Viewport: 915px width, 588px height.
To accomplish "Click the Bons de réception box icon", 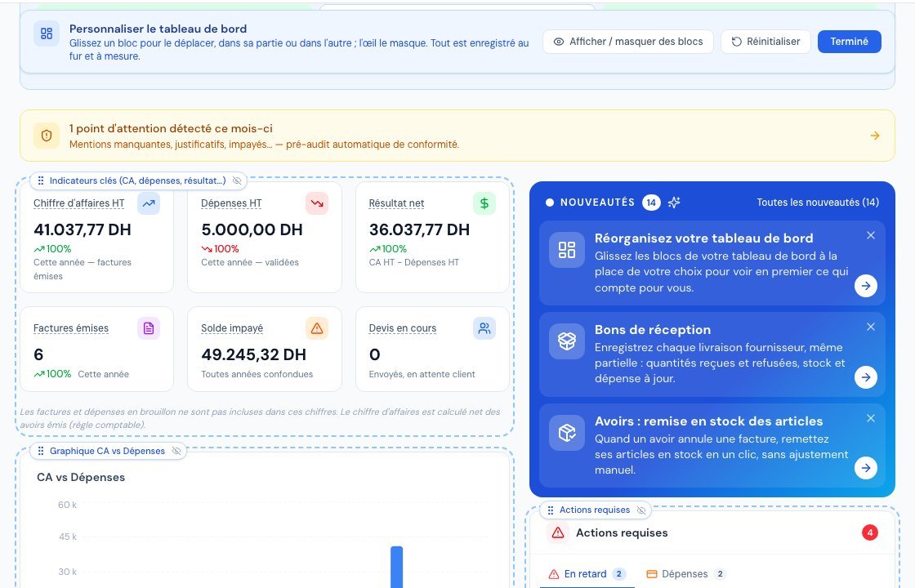I will tap(567, 341).
